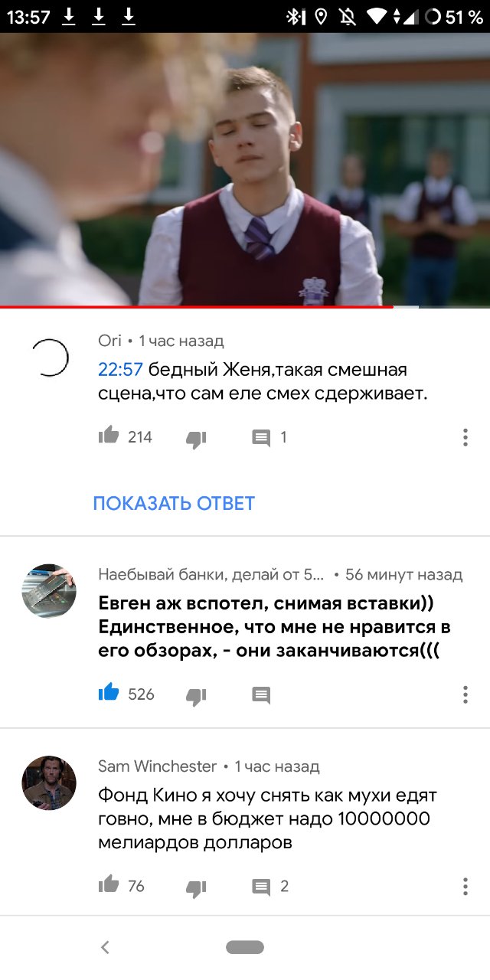This screenshot has height=980, width=490.
Task: Open the Наебывай банки channel avatar
Action: pyautogui.click(x=49, y=591)
